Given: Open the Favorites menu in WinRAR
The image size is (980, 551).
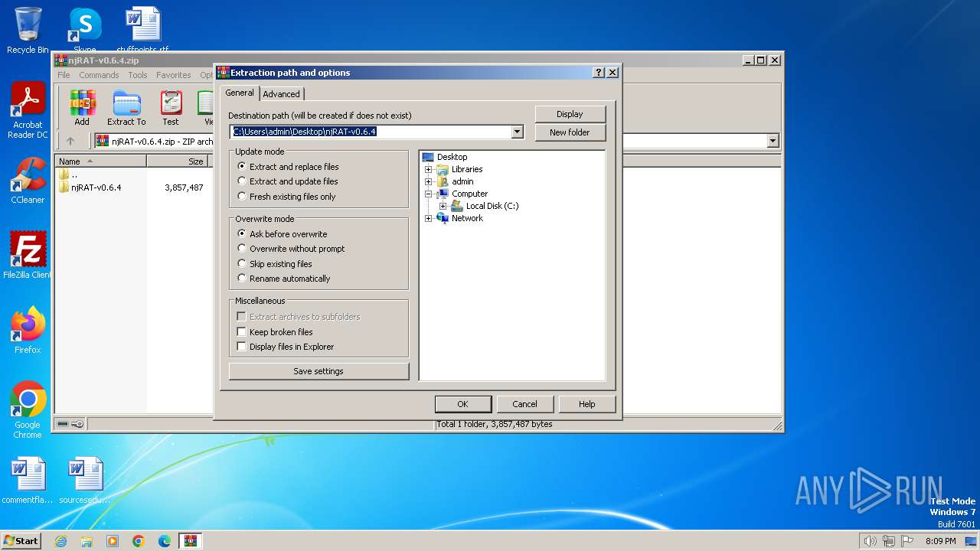Looking at the screenshot, I should coord(174,75).
